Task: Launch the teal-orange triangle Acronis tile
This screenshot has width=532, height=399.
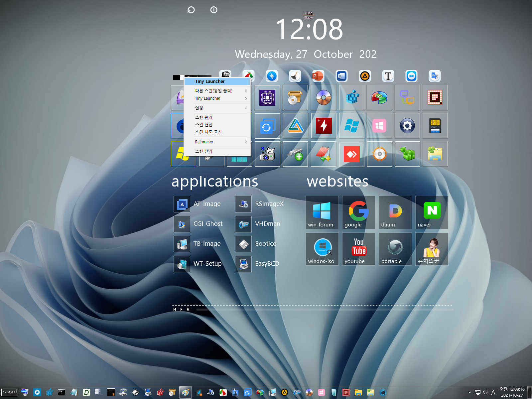Action: pyautogui.click(x=295, y=126)
